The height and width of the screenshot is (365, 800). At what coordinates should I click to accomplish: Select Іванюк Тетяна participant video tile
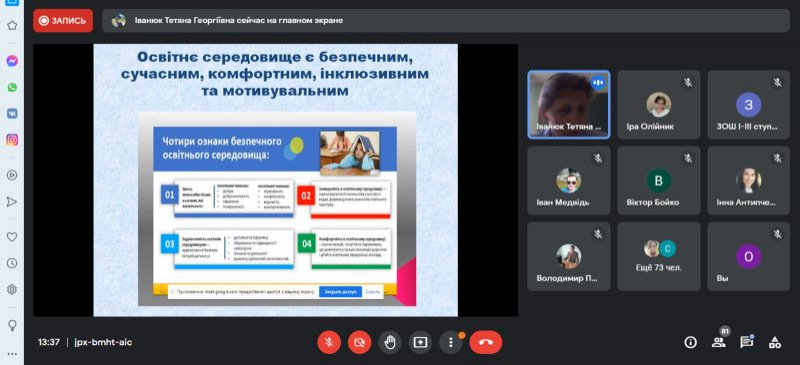[x=568, y=105]
